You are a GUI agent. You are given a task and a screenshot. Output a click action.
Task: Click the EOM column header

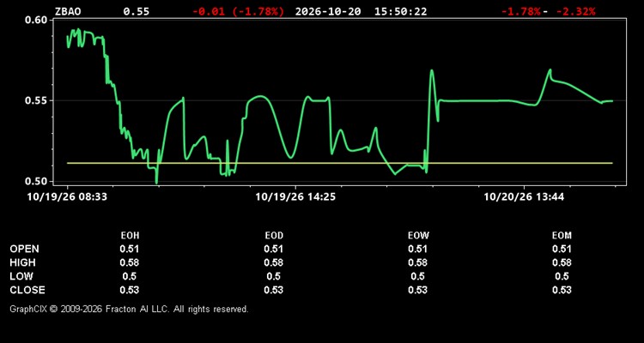pyautogui.click(x=562, y=236)
